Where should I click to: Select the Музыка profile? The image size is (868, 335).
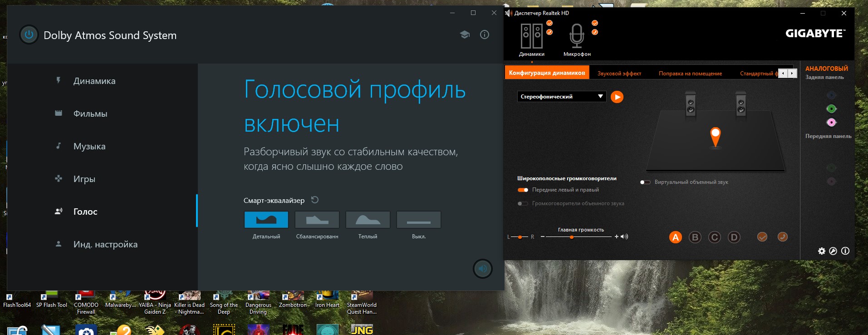pyautogui.click(x=102, y=146)
